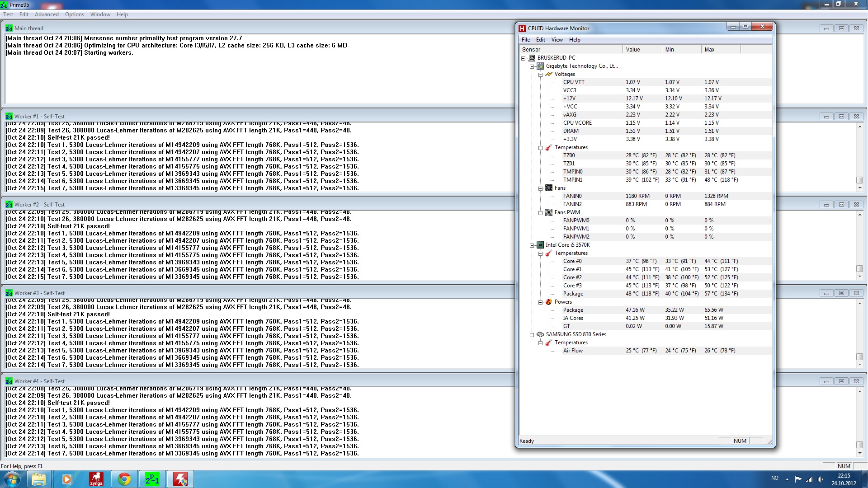Open HWMonitor View menu
Image resolution: width=868 pixels, height=488 pixels.
pyautogui.click(x=557, y=40)
